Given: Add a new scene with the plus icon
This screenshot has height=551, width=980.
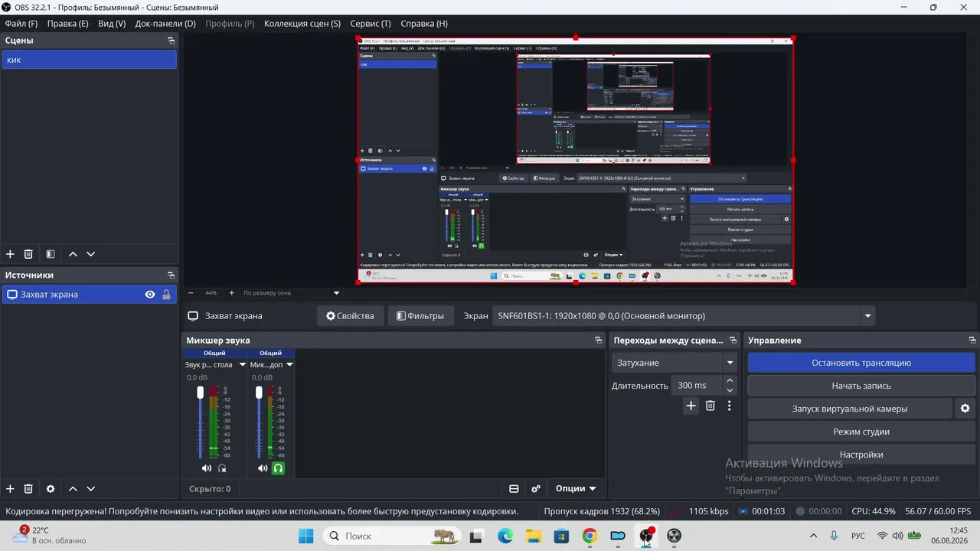Looking at the screenshot, I should click(x=10, y=254).
